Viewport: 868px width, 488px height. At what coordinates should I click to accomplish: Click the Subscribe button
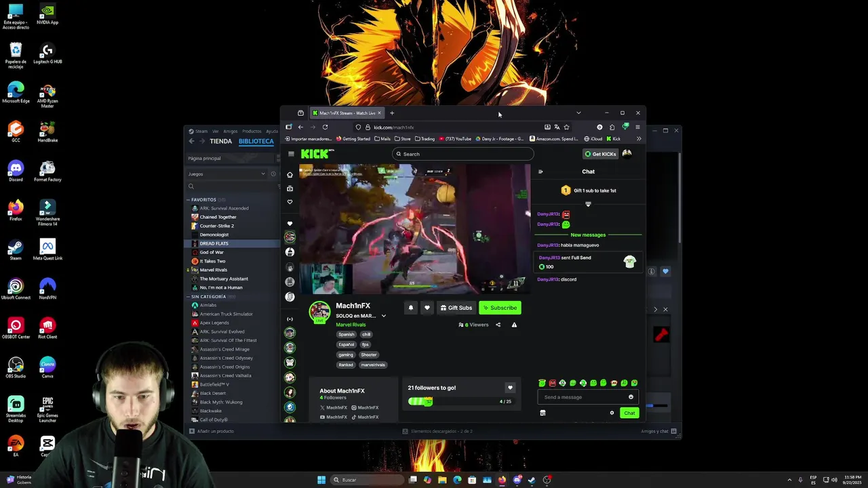point(500,308)
